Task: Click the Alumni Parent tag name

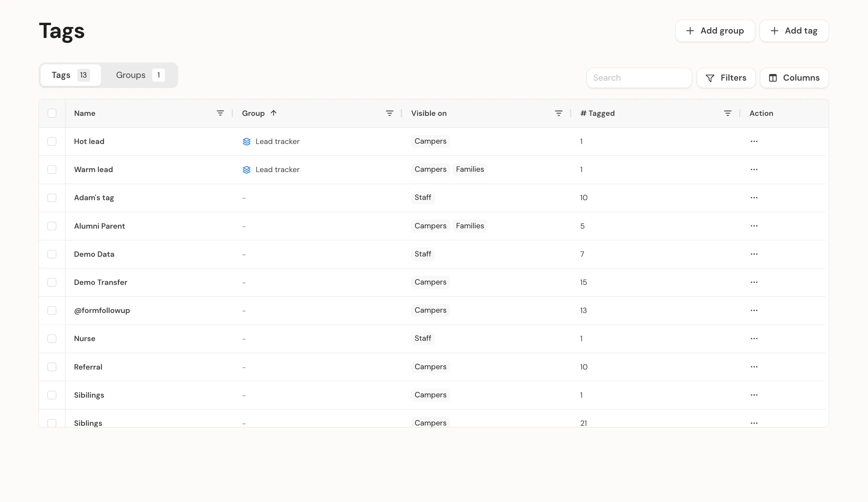Action: coord(100,226)
